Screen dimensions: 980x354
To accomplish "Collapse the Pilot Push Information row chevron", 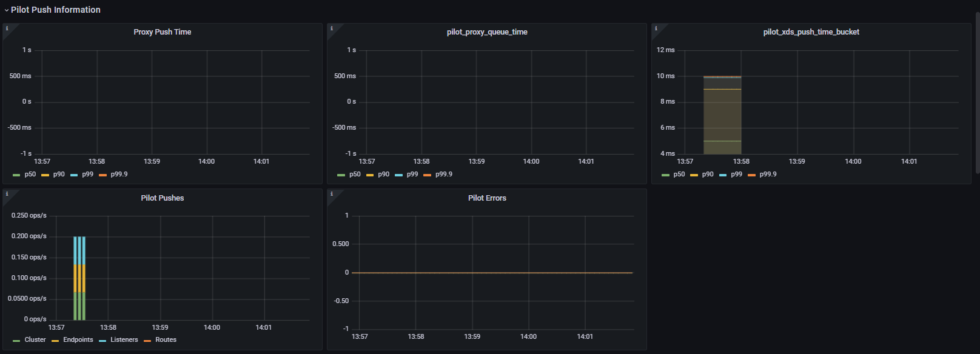I will 7,10.
